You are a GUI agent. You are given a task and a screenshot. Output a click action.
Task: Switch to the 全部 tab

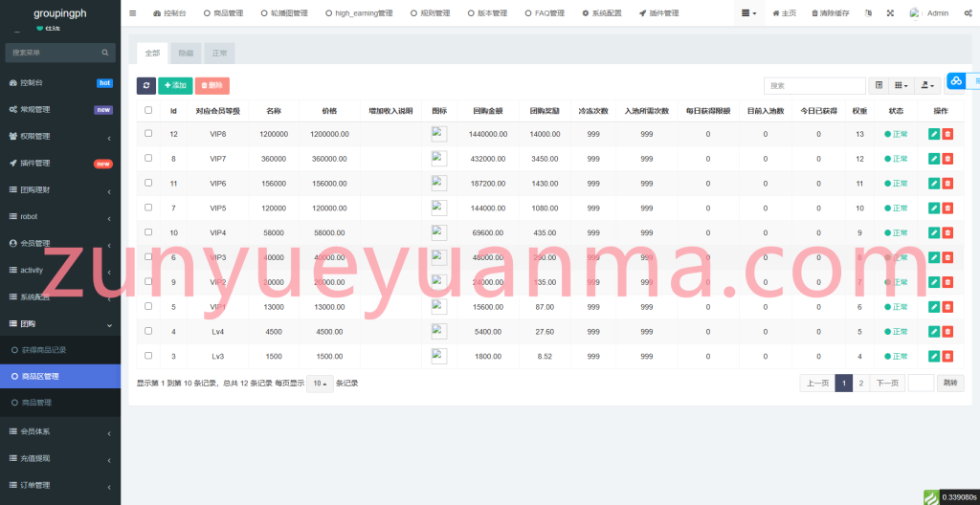tap(152, 54)
